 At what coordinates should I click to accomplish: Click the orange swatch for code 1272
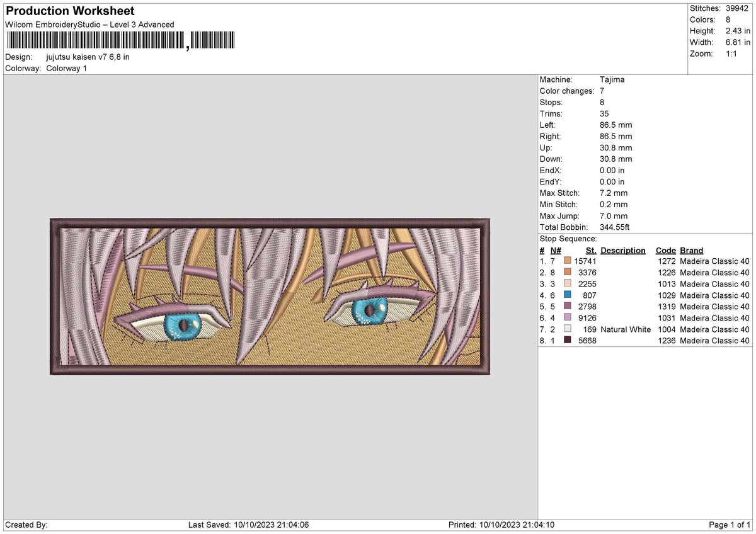point(568,261)
